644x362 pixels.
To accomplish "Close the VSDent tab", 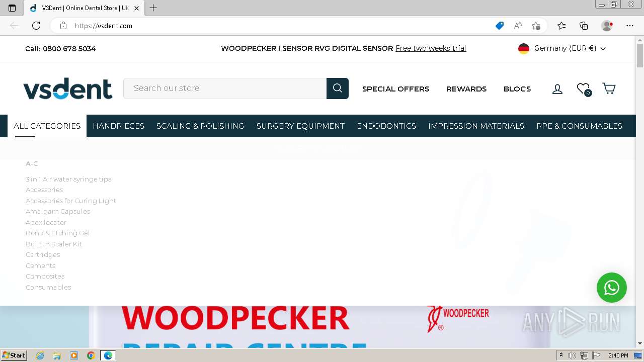I will pyautogui.click(x=136, y=8).
